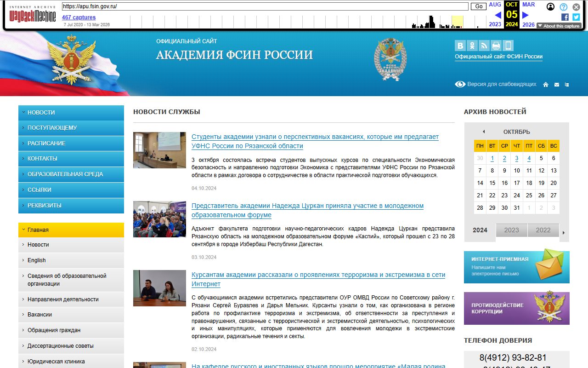588x368 pixels.
Task: Open the site map icon in header
Action: point(567,85)
